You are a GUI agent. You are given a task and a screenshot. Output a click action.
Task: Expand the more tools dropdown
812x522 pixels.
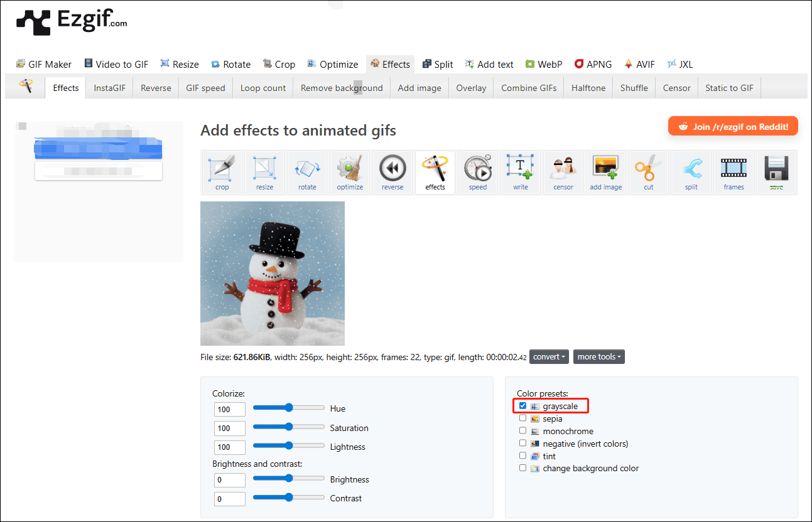[x=599, y=357]
